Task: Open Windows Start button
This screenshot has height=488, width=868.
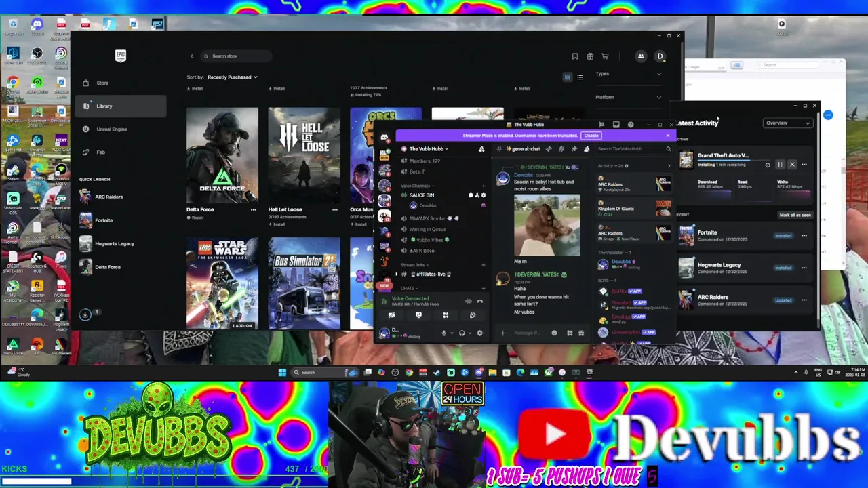Action: 282,372
